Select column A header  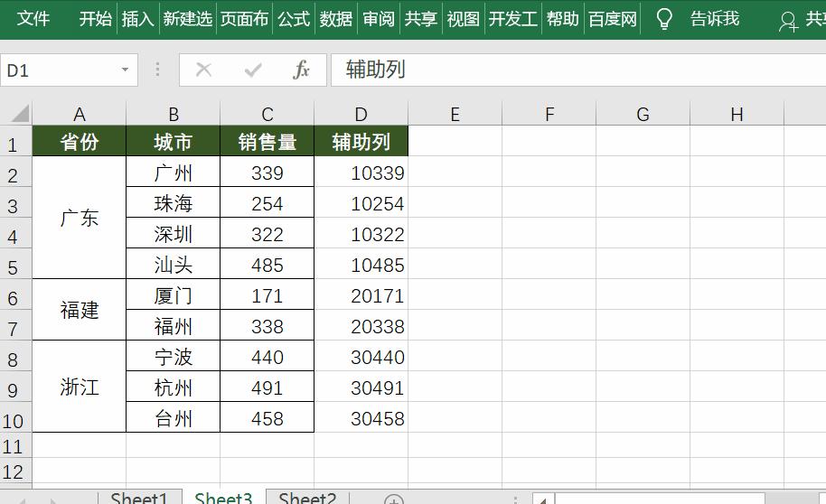[x=79, y=114]
